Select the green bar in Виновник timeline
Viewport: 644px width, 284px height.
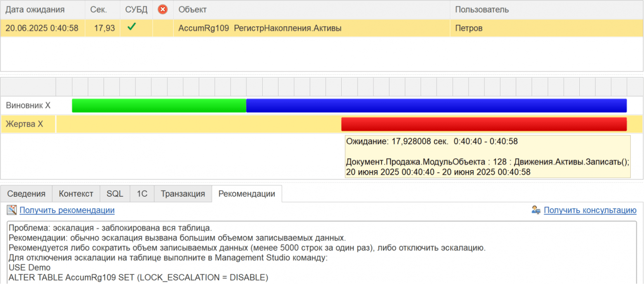point(159,105)
